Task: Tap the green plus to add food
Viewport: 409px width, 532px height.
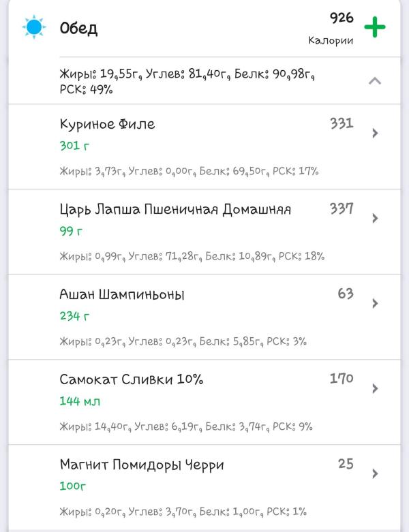Action: 375,27
